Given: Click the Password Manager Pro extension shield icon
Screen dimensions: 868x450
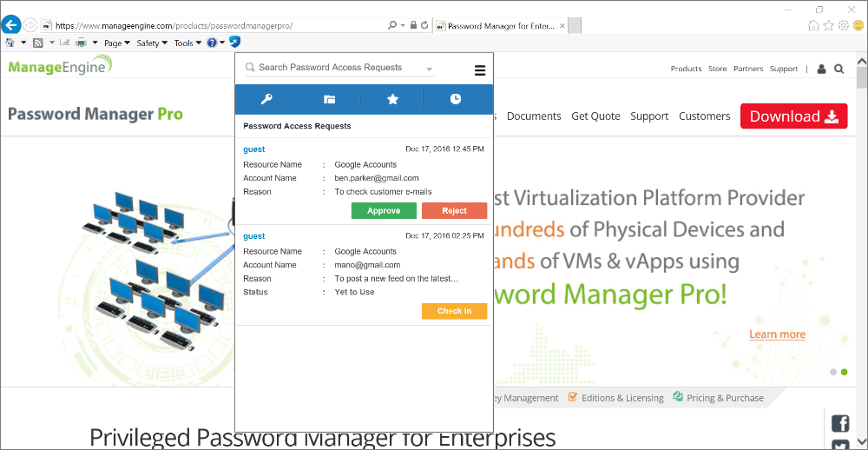Looking at the screenshot, I should point(234,42).
